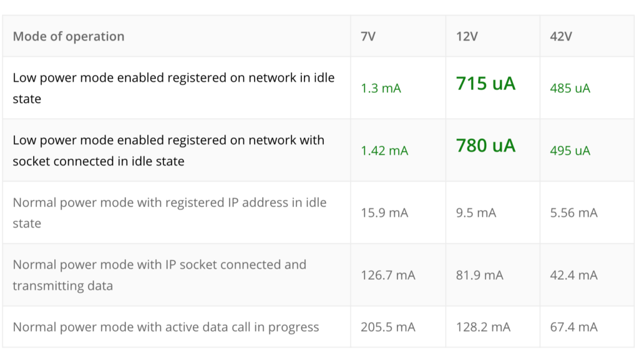Select the "active data call in progress" row label
The height and width of the screenshot is (364, 639).
coord(166,327)
